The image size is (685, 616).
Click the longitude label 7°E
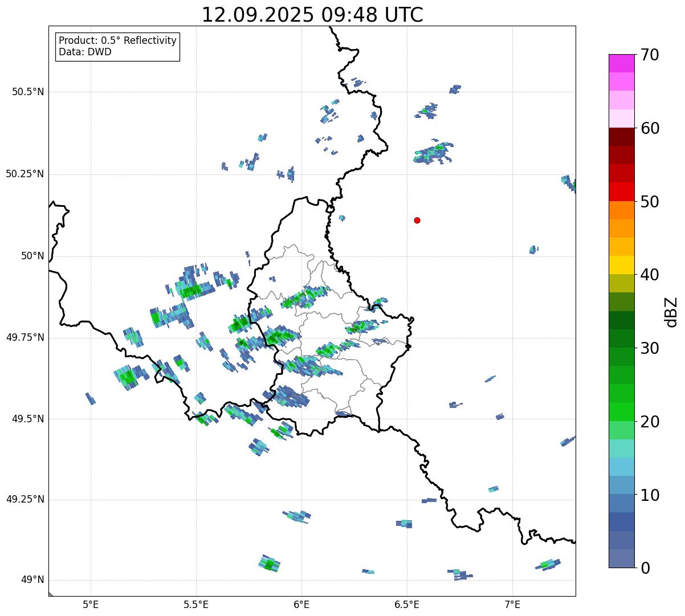coord(512,605)
